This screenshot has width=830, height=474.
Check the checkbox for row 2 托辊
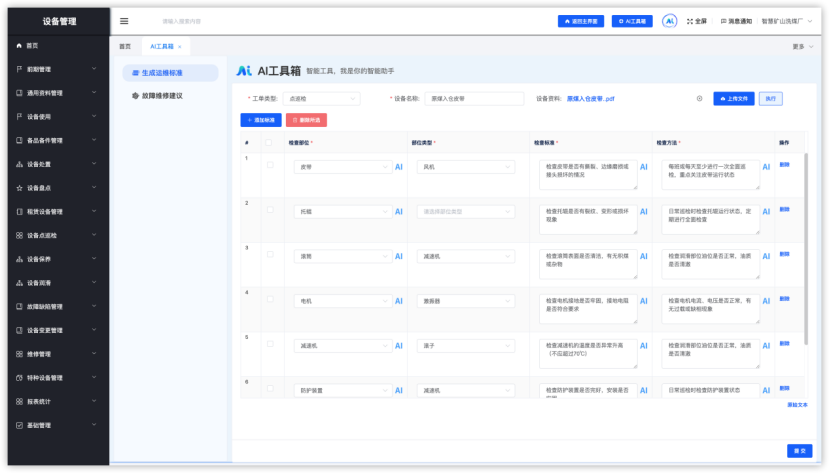(x=270, y=210)
